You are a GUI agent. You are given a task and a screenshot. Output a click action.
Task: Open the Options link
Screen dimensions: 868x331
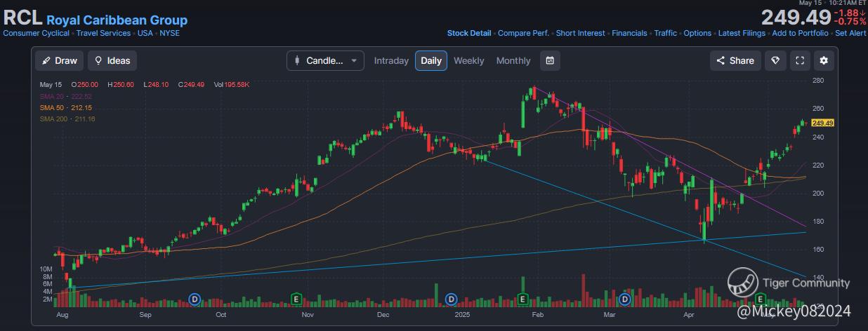pyautogui.click(x=697, y=33)
